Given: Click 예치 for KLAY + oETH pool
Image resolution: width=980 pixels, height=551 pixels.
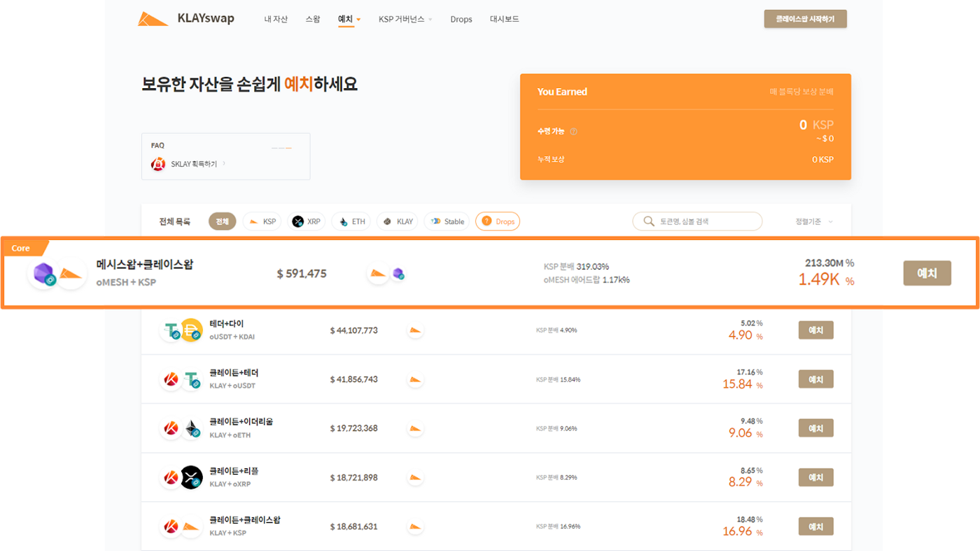Looking at the screenshot, I should pos(815,428).
